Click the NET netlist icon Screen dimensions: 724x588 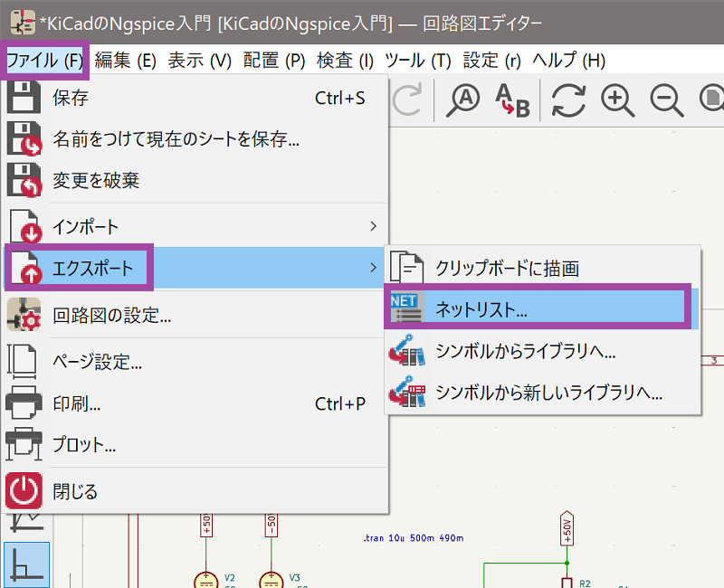coord(406,307)
